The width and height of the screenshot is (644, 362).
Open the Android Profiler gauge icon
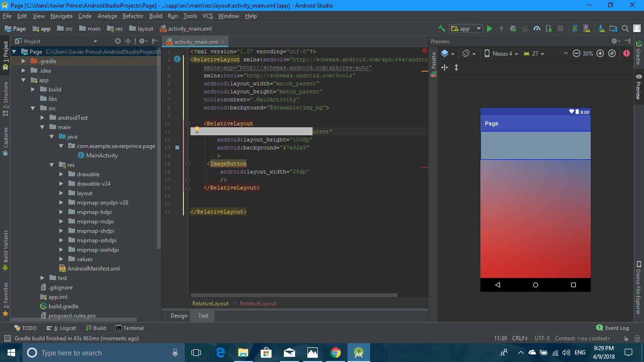537,29
